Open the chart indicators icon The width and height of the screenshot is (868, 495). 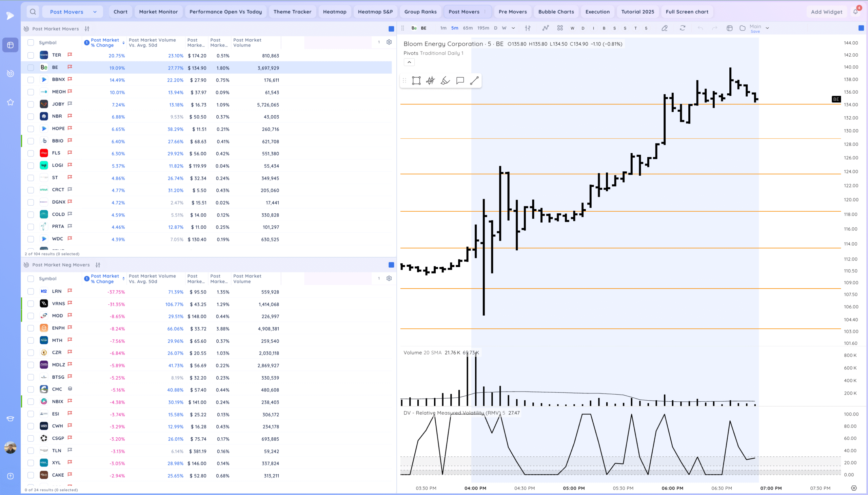[545, 28]
